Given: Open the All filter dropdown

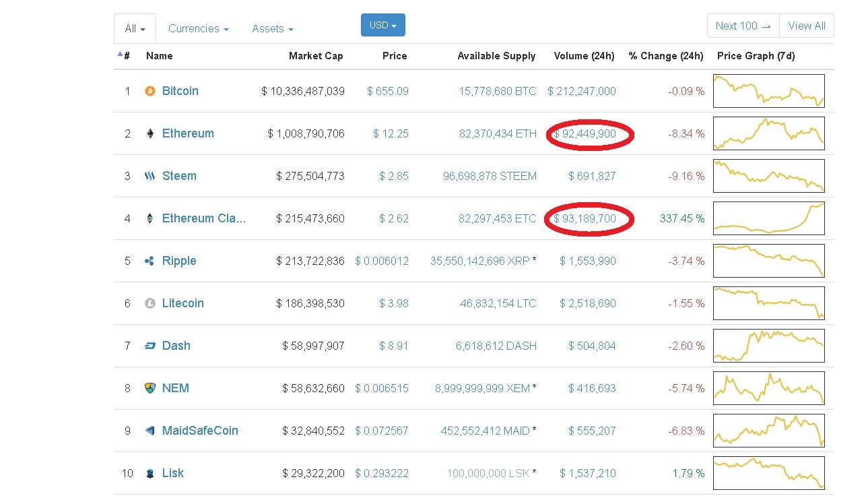Looking at the screenshot, I should point(135,28).
